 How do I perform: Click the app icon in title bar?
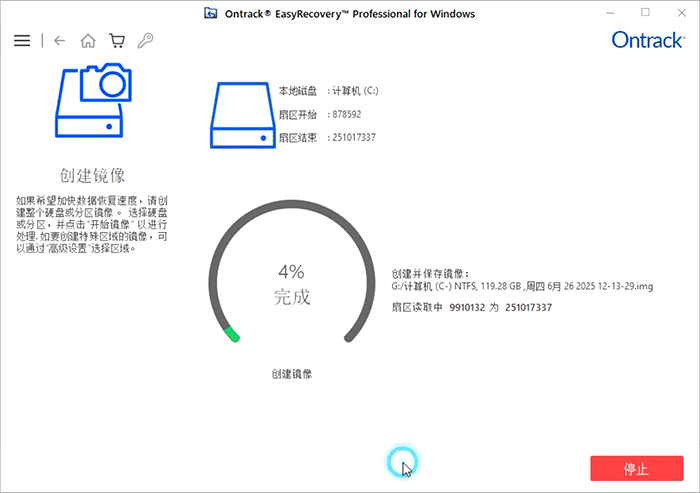(x=210, y=13)
